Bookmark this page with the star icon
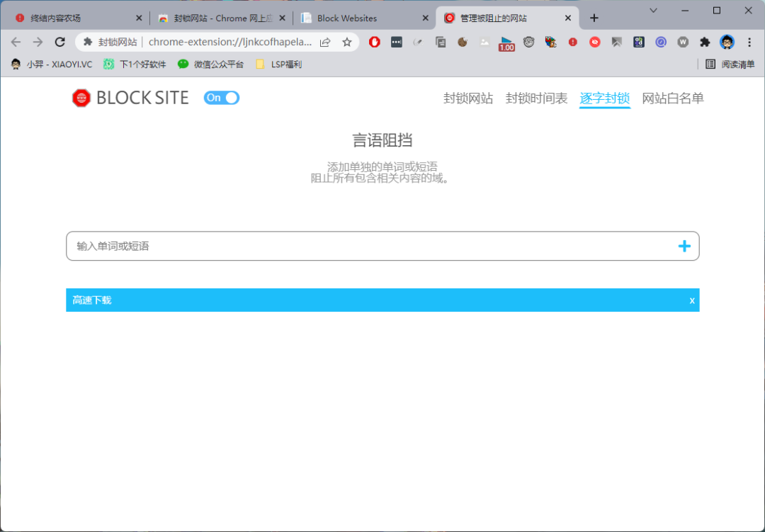Viewport: 765px width, 532px height. [x=347, y=43]
